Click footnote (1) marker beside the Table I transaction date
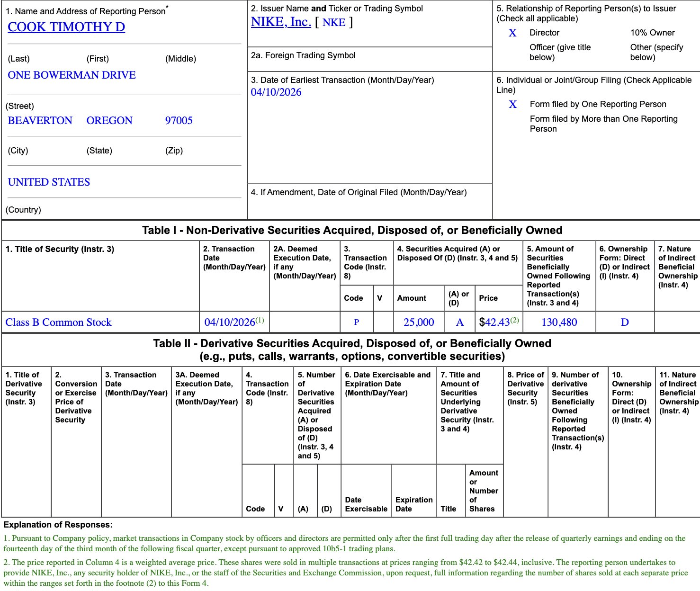The image size is (700, 591). point(260,320)
